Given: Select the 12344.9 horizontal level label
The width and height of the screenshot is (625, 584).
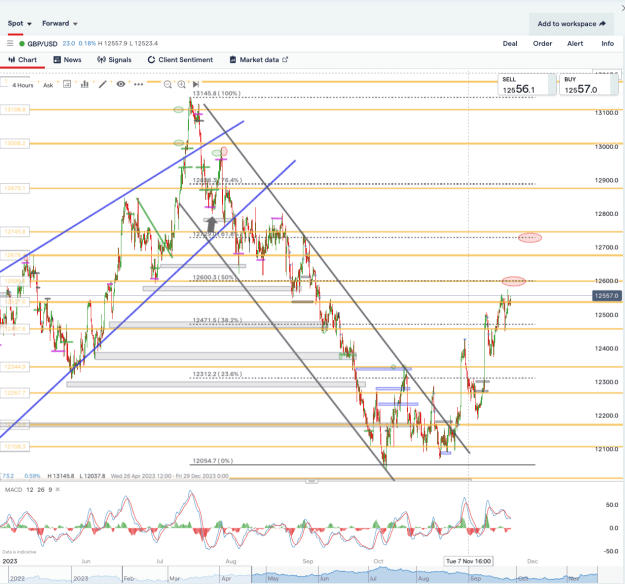Looking at the screenshot, I should 15,367.
